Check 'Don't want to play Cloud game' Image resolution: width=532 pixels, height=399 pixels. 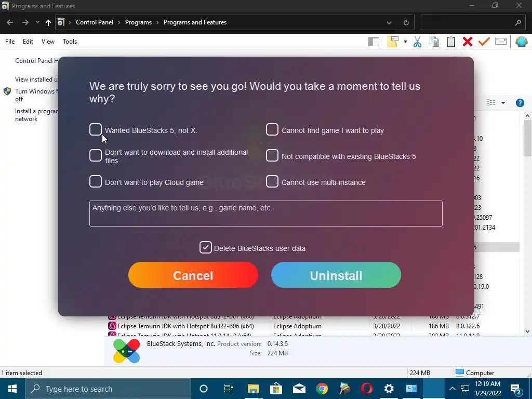(96, 181)
